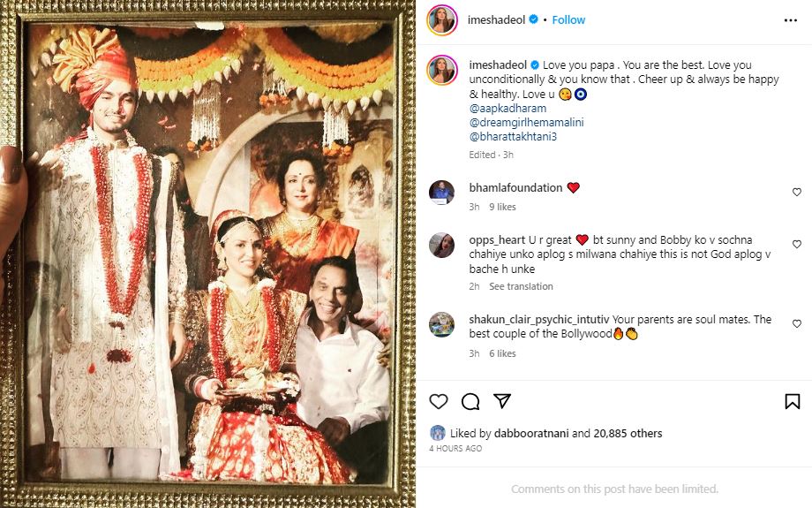Share the post via paper plane icon
Image resolution: width=812 pixels, height=508 pixels.
coord(502,401)
